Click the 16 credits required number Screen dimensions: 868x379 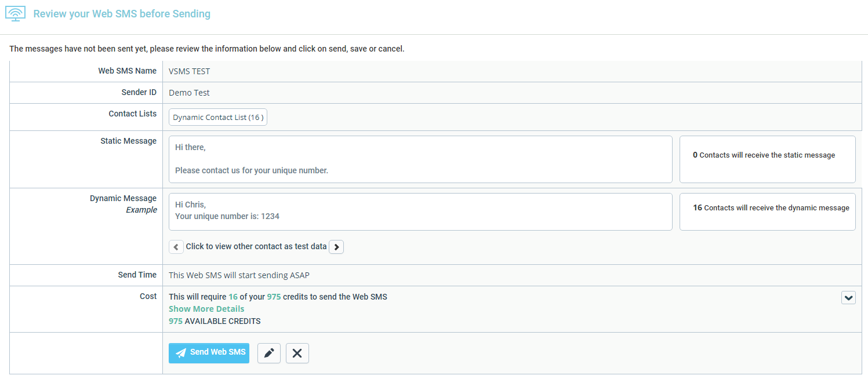tap(233, 297)
